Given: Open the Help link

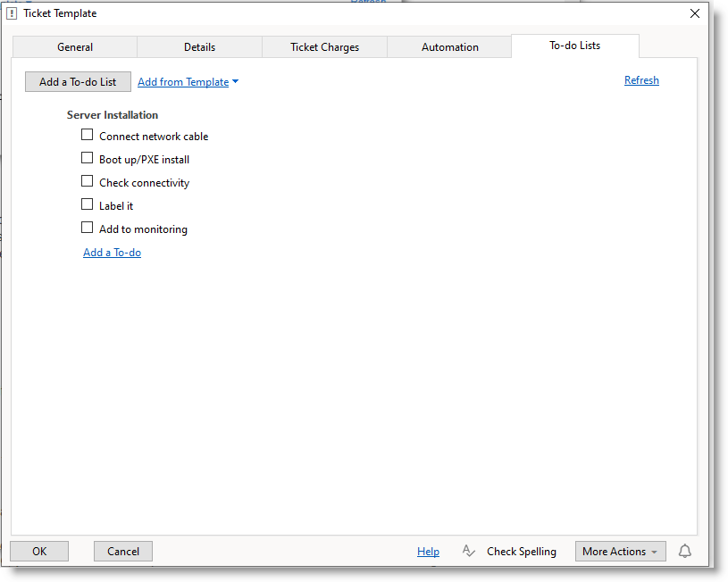Looking at the screenshot, I should [x=428, y=552].
